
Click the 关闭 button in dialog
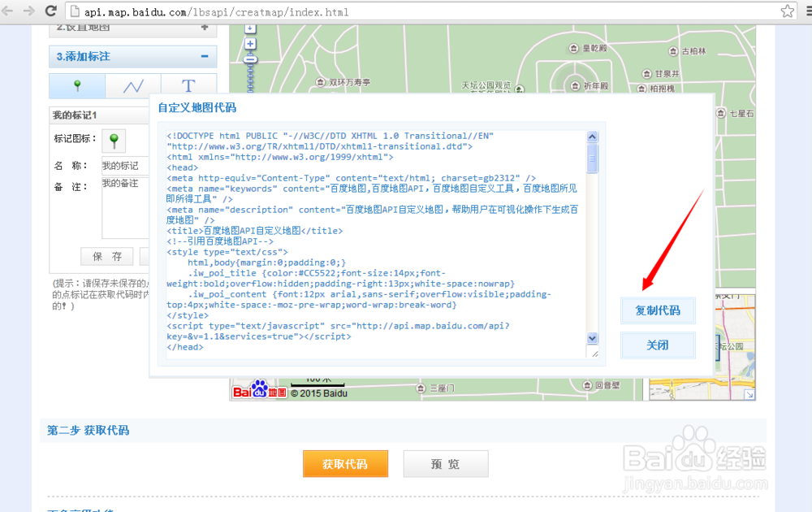pyautogui.click(x=658, y=345)
